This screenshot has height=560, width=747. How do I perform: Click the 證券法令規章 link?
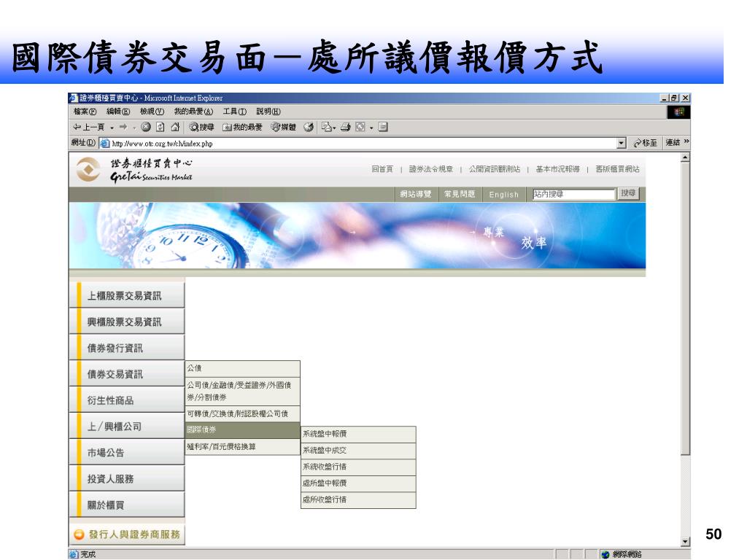(431, 169)
